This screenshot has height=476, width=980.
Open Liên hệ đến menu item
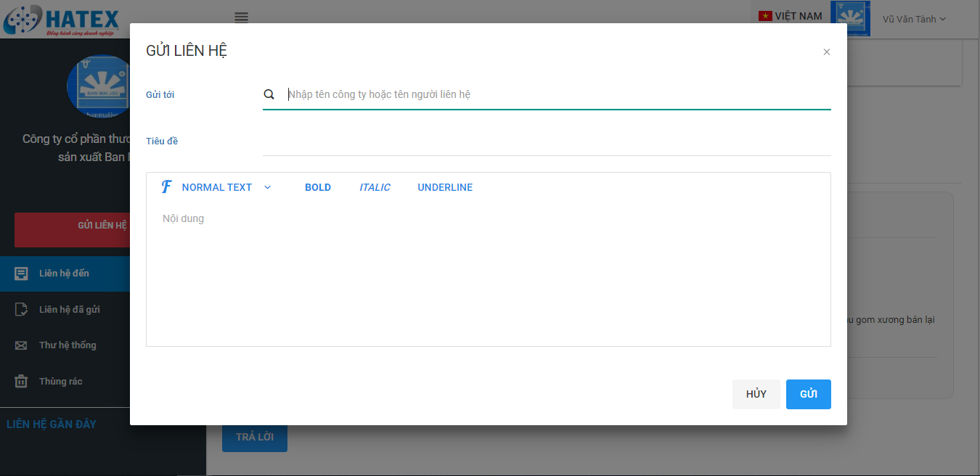(65, 274)
